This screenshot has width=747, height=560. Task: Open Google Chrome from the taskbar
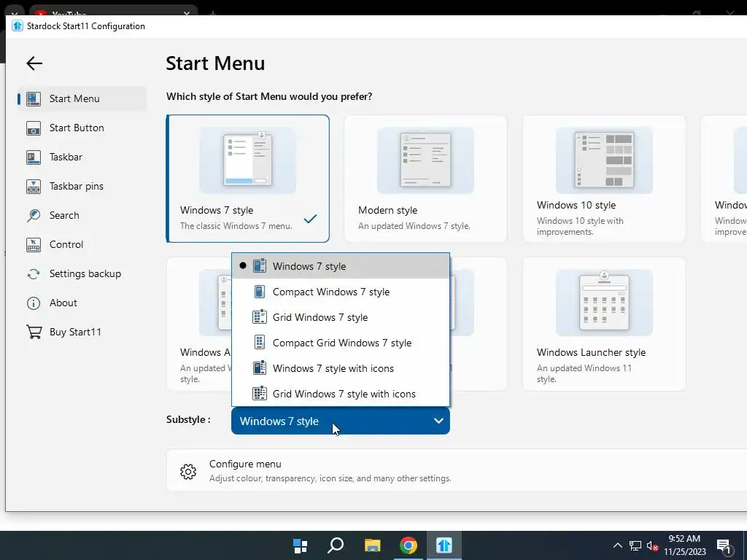click(409, 545)
